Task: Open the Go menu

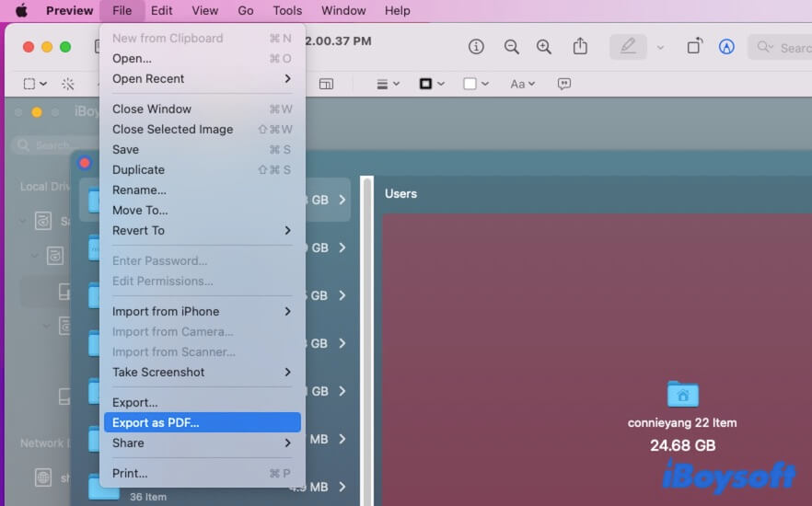Action: [x=246, y=10]
